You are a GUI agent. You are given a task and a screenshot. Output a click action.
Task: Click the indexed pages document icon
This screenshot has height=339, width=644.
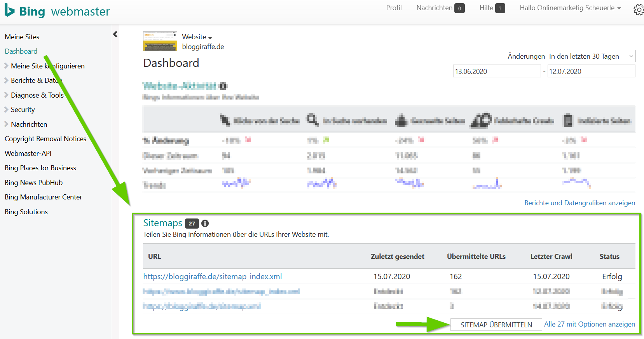coord(568,120)
